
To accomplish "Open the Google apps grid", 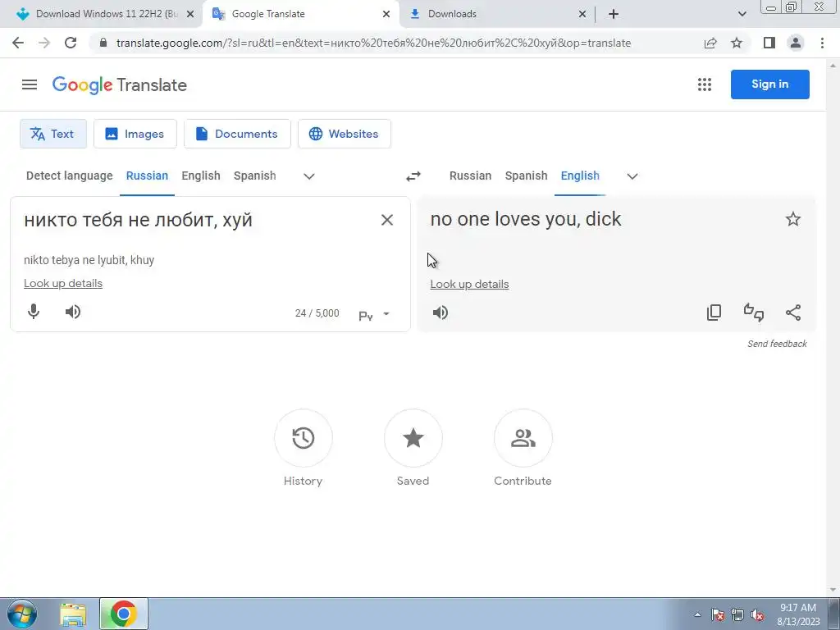I will pyautogui.click(x=705, y=84).
